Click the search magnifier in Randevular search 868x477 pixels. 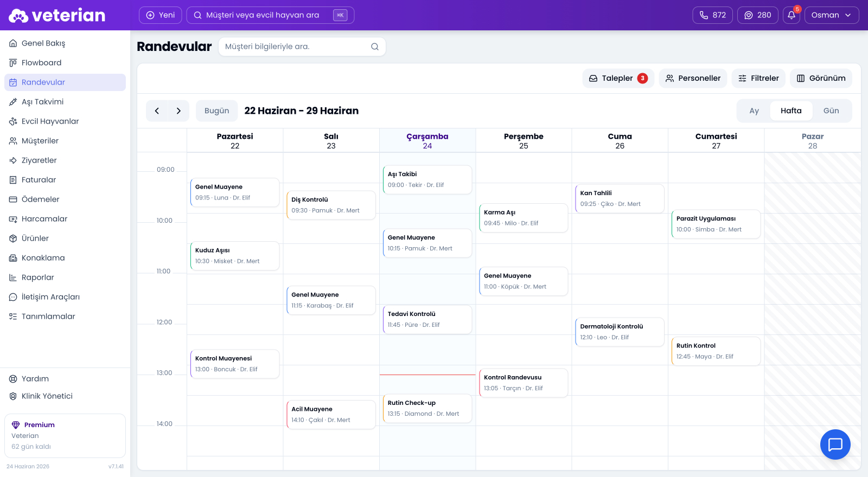375,47
